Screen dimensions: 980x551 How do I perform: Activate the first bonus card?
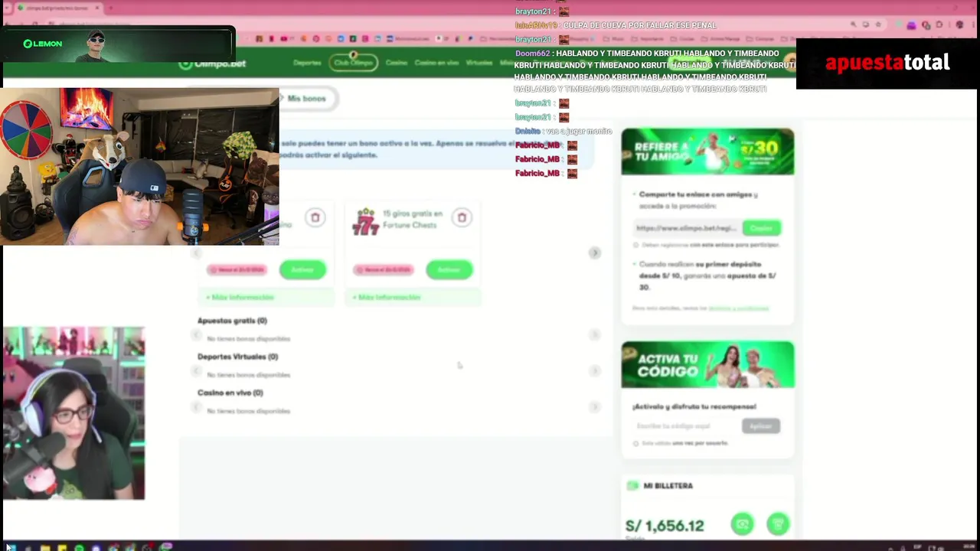coord(302,269)
